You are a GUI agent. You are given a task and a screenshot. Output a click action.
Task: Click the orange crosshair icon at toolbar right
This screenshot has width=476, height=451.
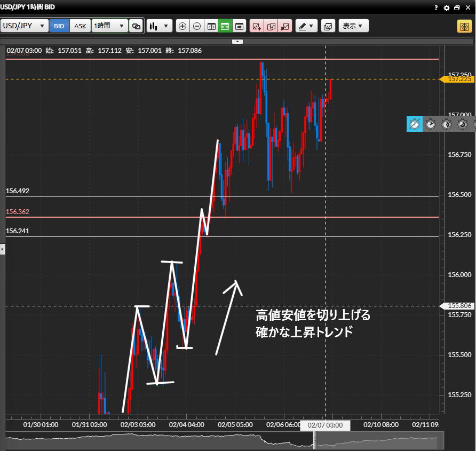[x=463, y=26]
